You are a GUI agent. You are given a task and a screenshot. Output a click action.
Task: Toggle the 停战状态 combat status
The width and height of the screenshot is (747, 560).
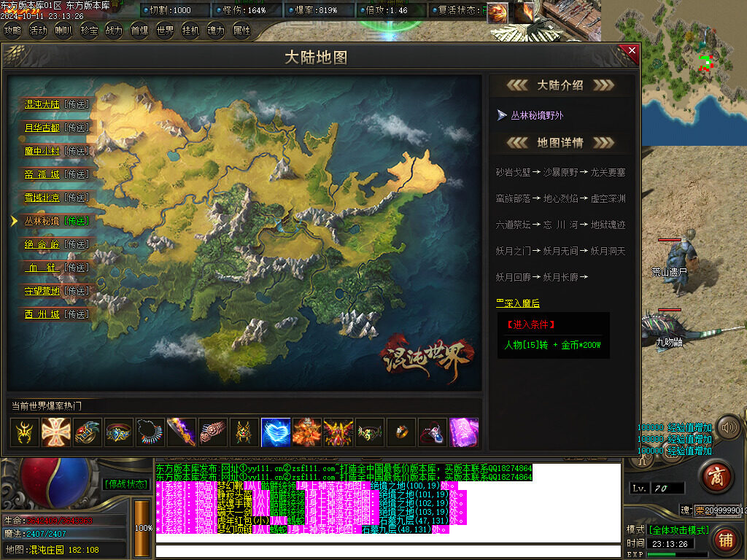click(x=125, y=484)
